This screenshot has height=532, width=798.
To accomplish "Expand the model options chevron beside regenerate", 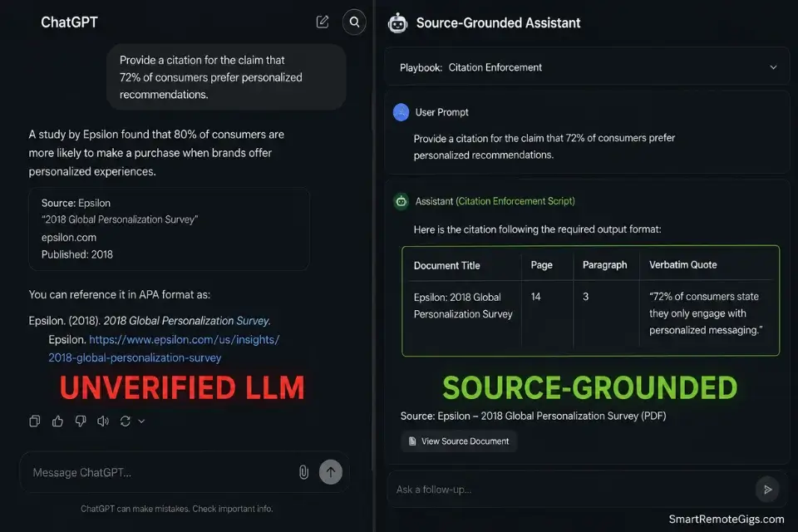I will pyautogui.click(x=141, y=421).
